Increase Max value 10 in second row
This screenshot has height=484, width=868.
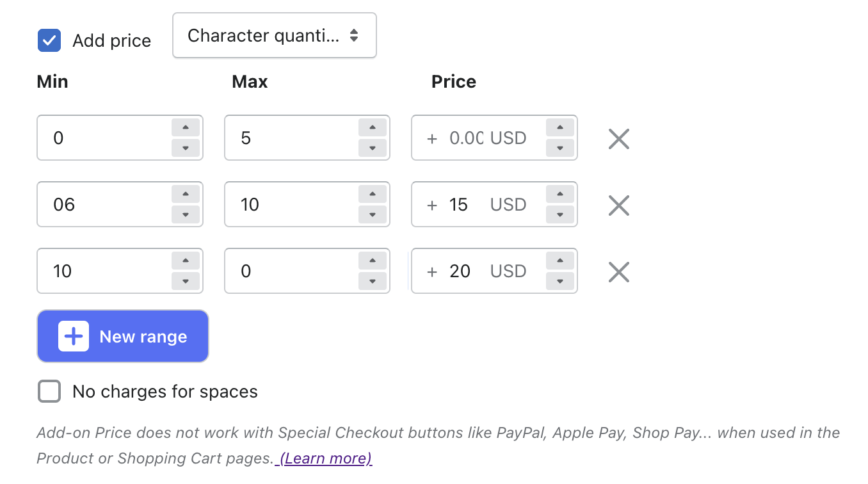tap(373, 194)
